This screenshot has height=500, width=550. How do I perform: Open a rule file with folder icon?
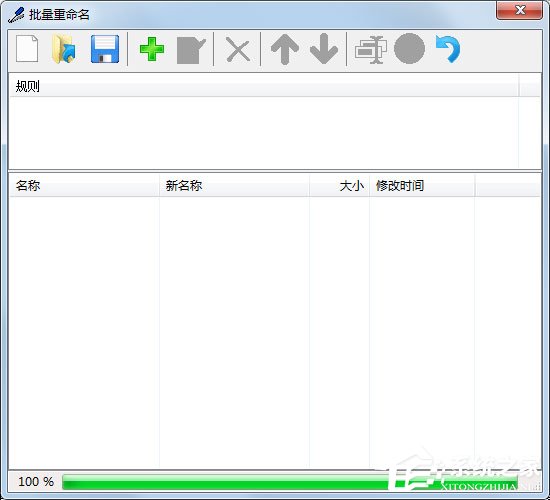point(64,49)
